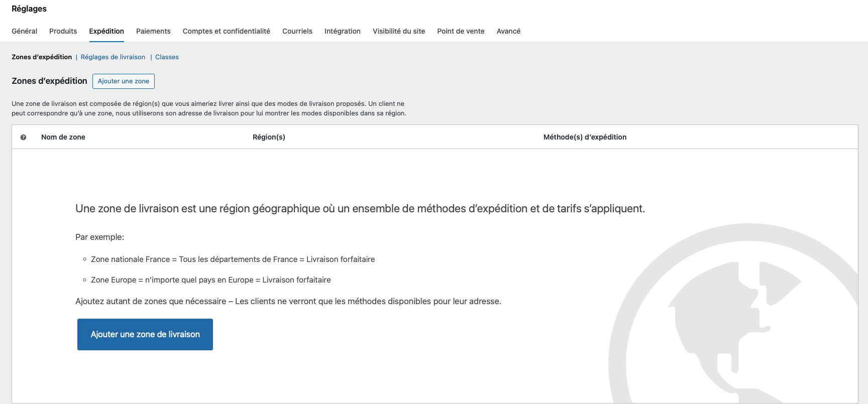Open Comptes et confidentialité tab
This screenshot has height=404, width=868.
[226, 31]
